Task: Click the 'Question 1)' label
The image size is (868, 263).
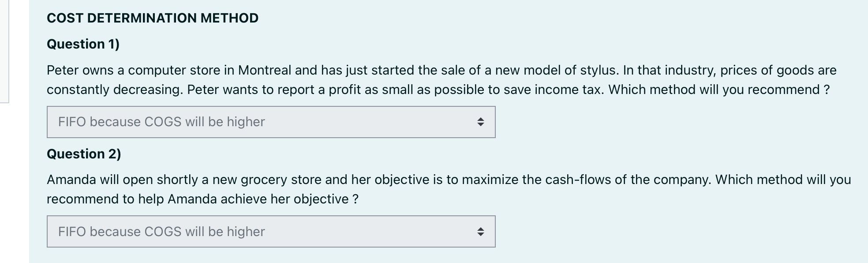Action: (x=83, y=44)
